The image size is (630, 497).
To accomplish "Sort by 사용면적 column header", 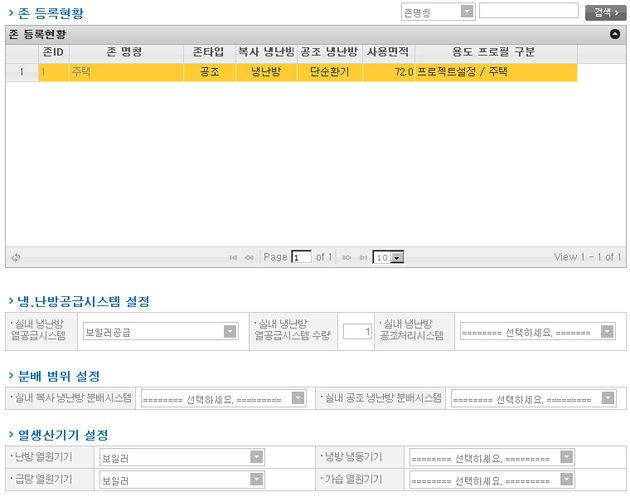I will point(388,51).
